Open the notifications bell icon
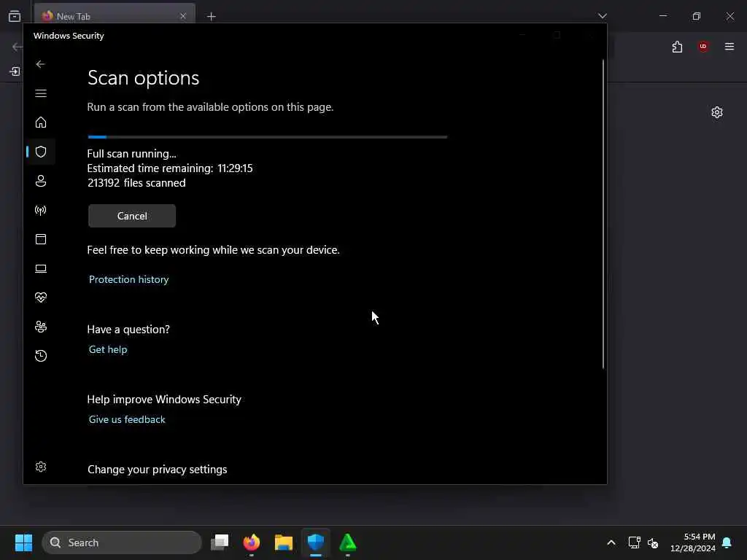Image resolution: width=747 pixels, height=560 pixels. pyautogui.click(x=727, y=542)
